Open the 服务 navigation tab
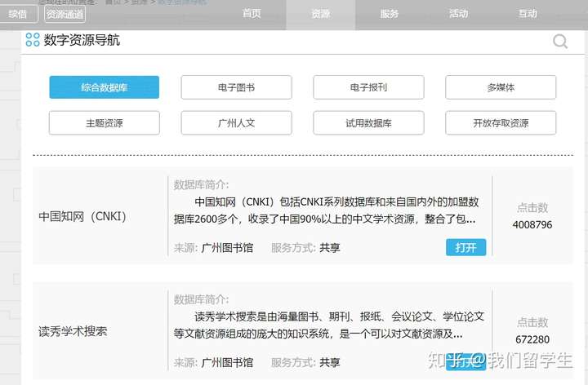This screenshot has width=588, height=385. click(390, 14)
